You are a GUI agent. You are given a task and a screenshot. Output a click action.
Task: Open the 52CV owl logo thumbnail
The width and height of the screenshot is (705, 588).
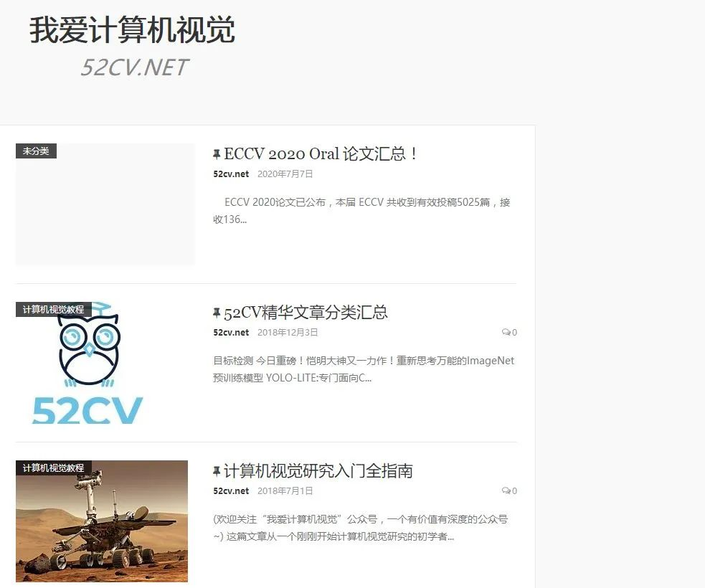89,363
